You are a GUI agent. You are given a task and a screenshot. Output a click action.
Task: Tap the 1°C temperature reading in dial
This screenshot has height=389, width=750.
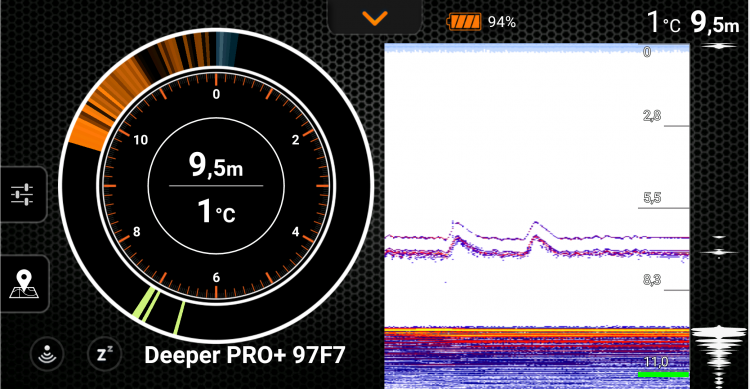pos(216,211)
